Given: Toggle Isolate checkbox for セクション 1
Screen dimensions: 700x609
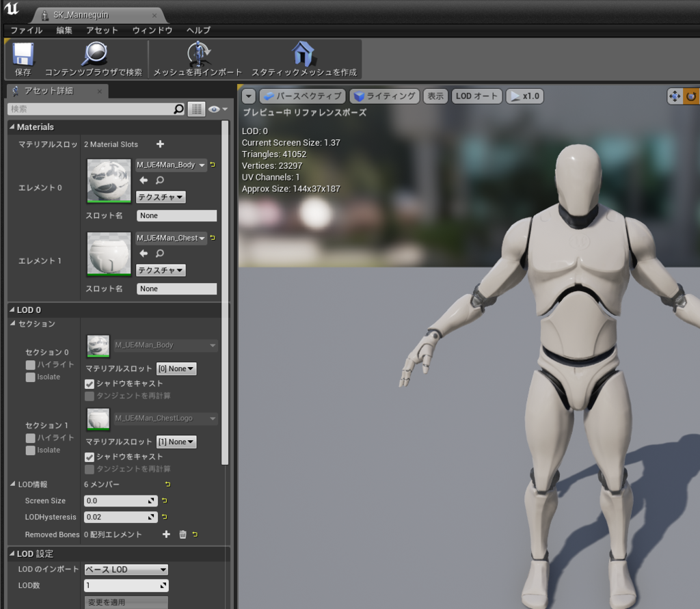Looking at the screenshot, I should (30, 450).
